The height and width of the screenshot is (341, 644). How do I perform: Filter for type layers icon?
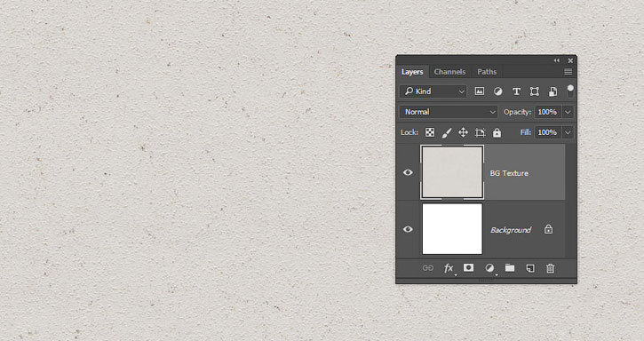click(x=516, y=91)
